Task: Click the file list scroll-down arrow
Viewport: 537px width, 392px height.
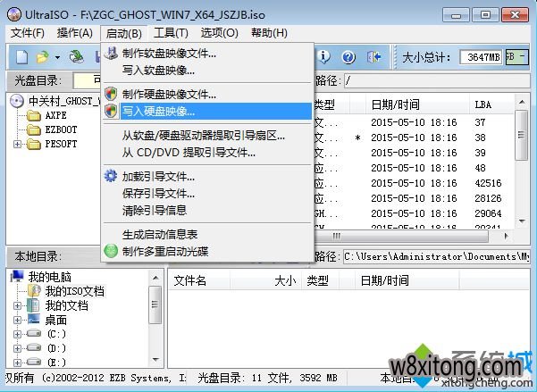Action: (522, 221)
